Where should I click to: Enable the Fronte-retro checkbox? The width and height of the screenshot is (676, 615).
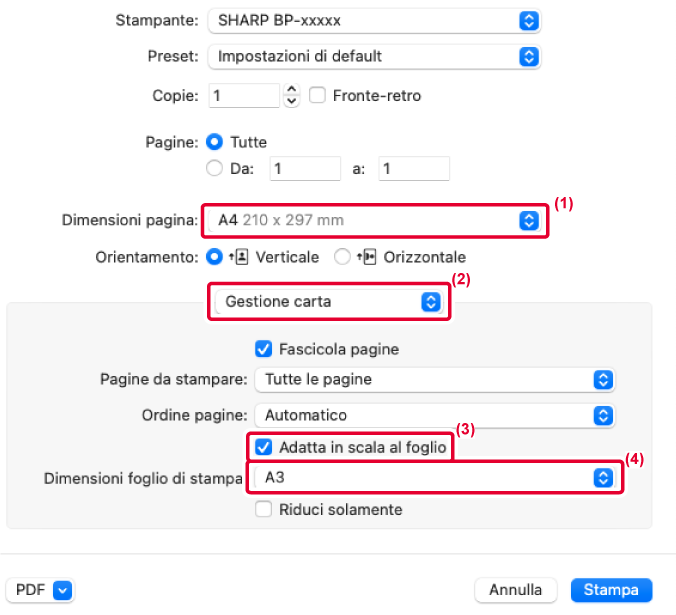pos(317,95)
